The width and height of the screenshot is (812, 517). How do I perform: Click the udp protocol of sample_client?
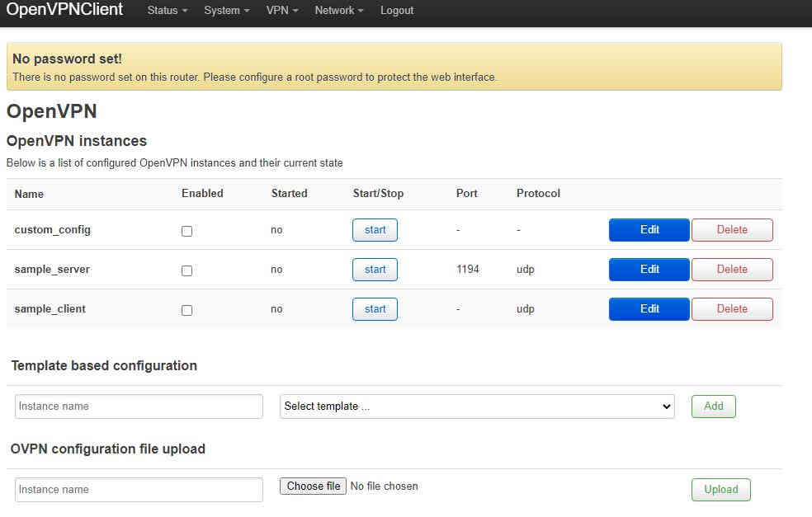(x=525, y=309)
